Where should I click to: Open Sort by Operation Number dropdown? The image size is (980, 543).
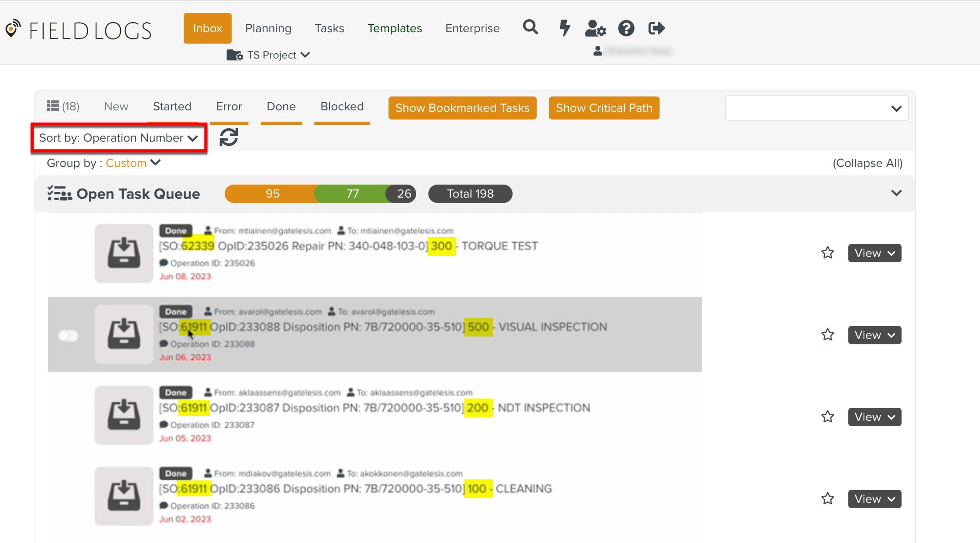[x=119, y=138]
